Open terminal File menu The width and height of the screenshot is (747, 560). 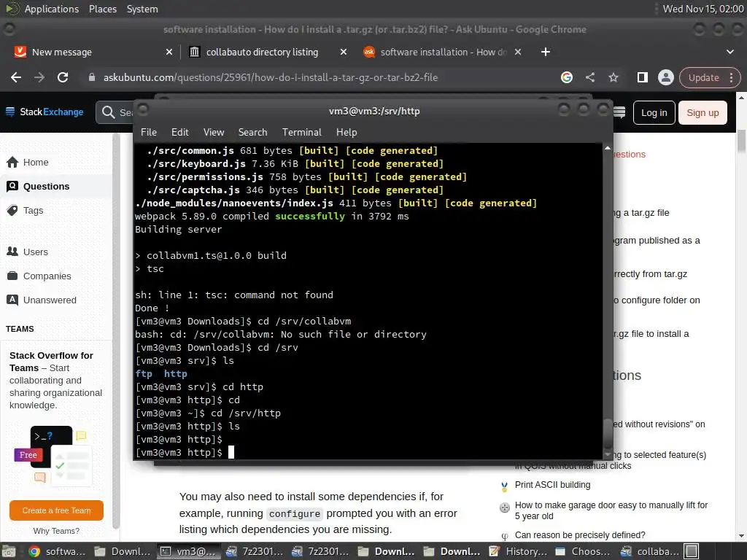click(149, 133)
